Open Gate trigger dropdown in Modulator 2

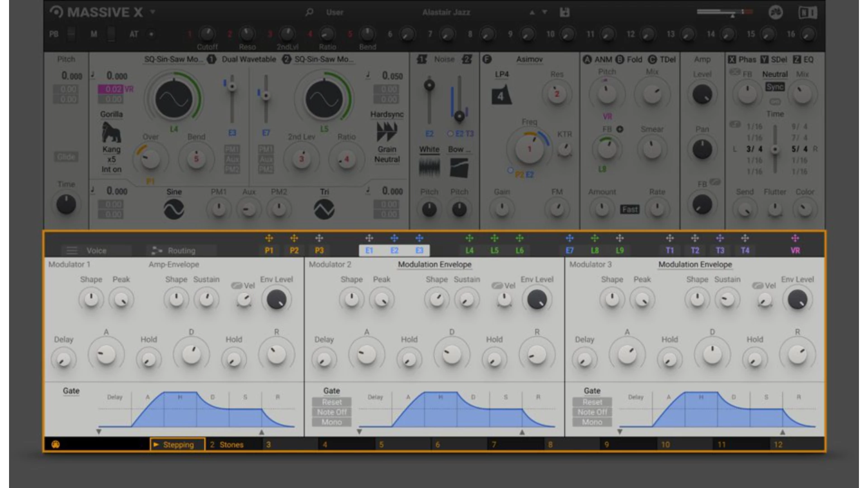331,391
